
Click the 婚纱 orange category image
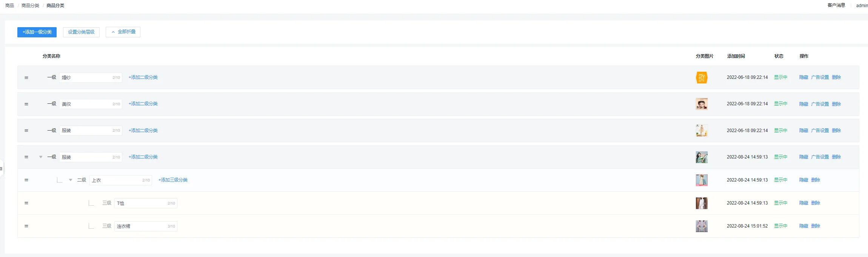point(702,77)
